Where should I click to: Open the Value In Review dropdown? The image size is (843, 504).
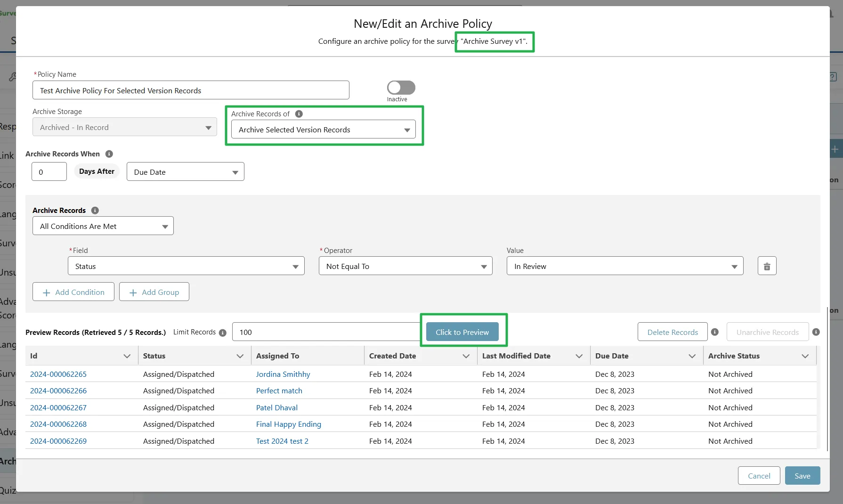[624, 266]
